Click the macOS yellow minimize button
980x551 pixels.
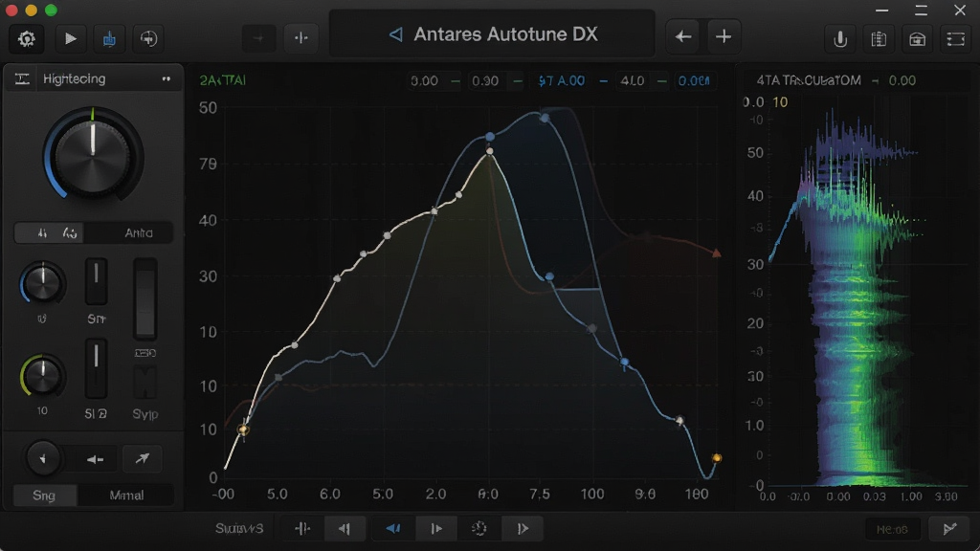pyautogui.click(x=32, y=10)
